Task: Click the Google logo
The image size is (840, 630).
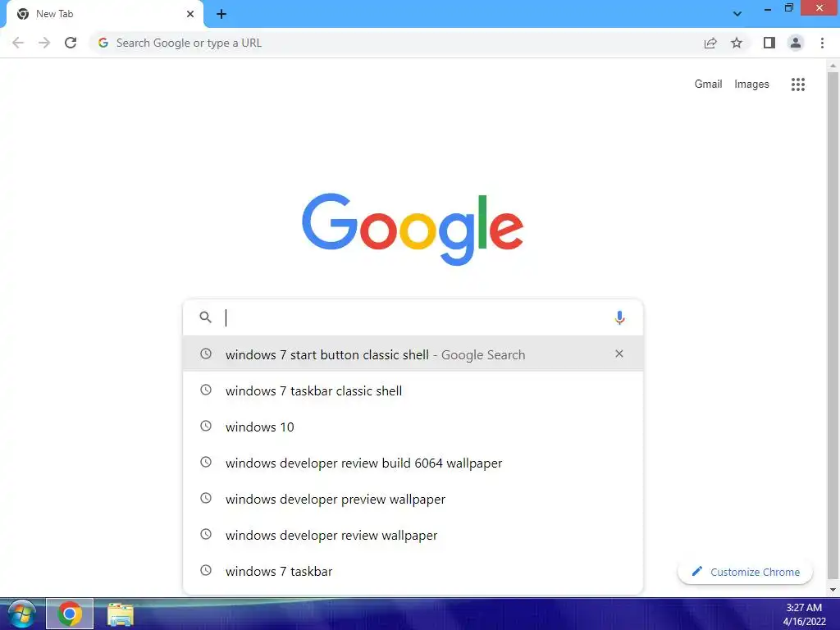Action: tap(413, 229)
